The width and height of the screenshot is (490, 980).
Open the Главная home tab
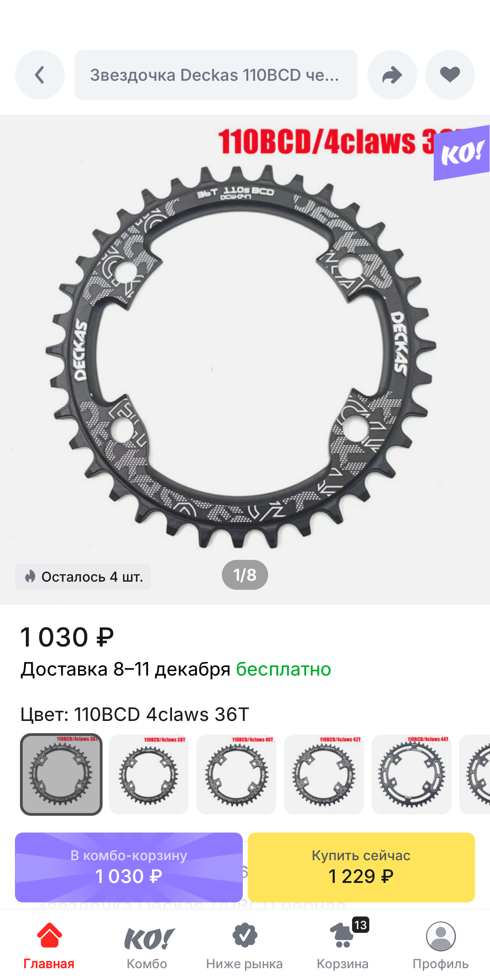[49, 946]
